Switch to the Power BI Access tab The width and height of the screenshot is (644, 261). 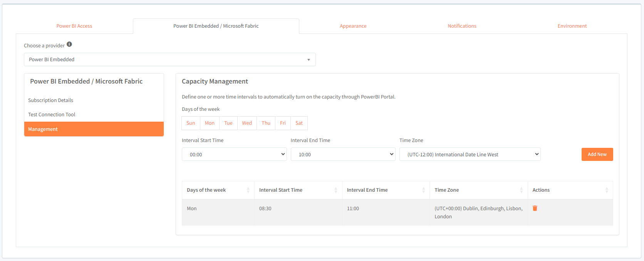point(74,26)
